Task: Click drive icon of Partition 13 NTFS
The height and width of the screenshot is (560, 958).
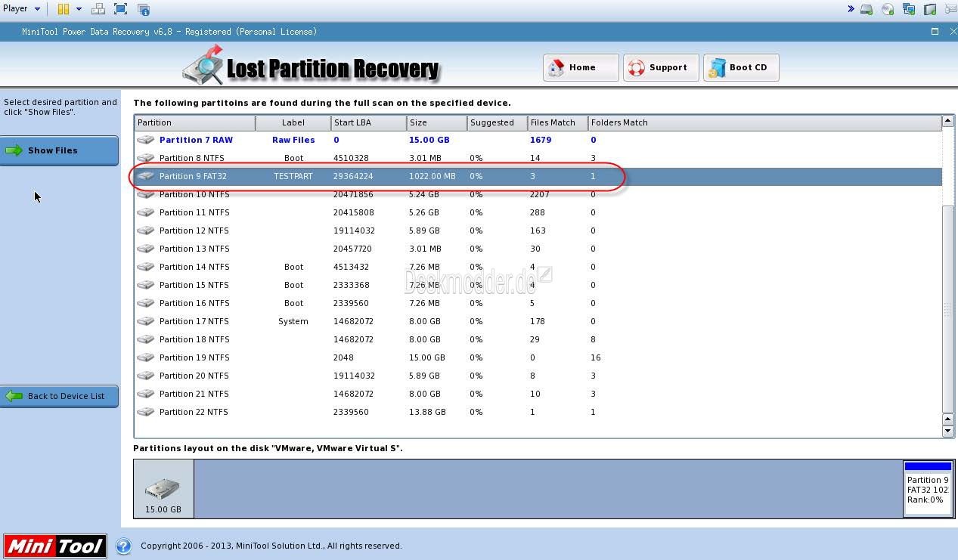Action: pyautogui.click(x=146, y=249)
